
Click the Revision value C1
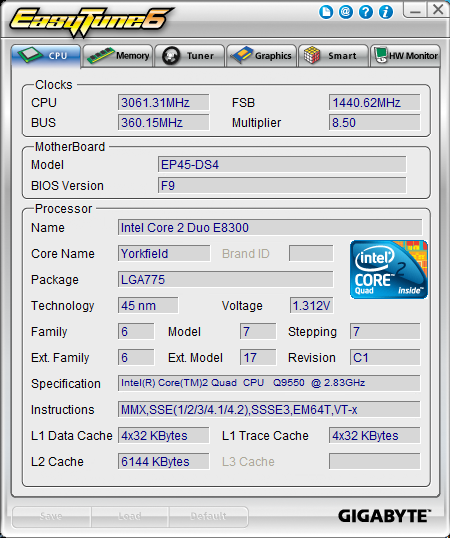click(385, 358)
